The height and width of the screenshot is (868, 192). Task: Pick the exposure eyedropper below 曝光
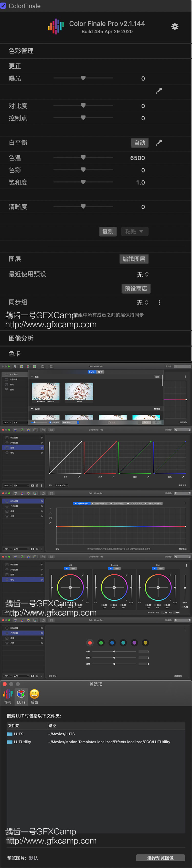(159, 91)
